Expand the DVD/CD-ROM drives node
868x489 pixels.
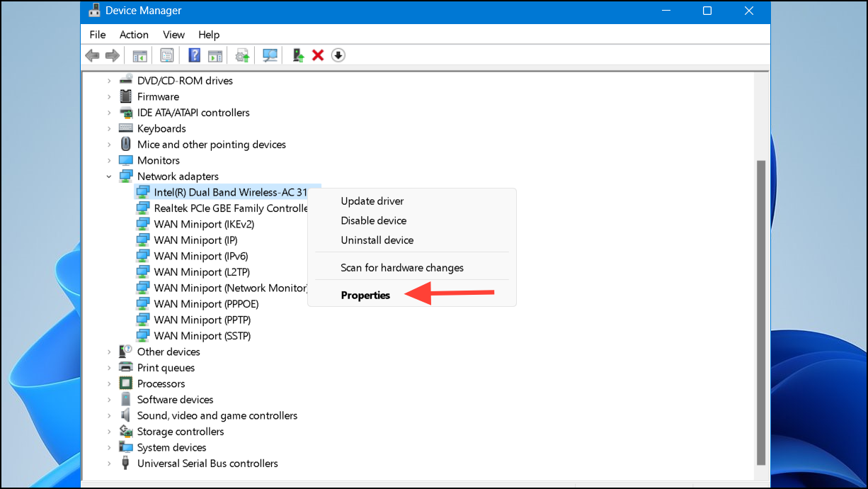109,81
